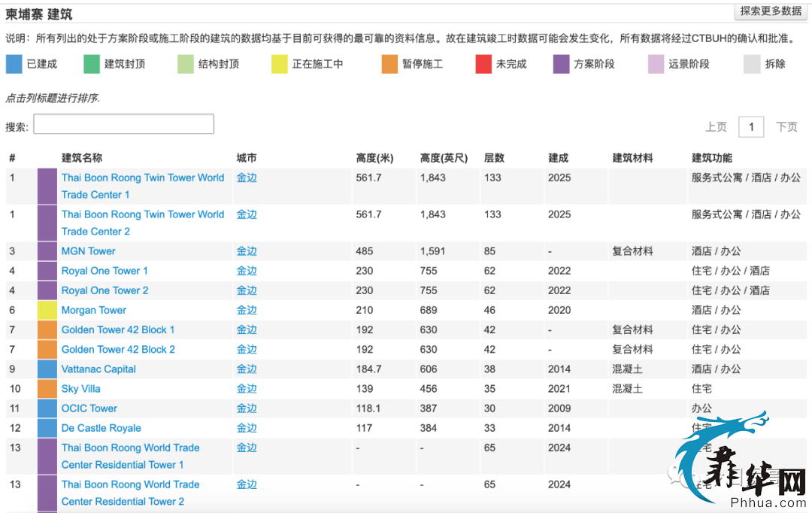The height and width of the screenshot is (513, 812).
Task: Sort by 城市 column header
Action: coord(247,158)
